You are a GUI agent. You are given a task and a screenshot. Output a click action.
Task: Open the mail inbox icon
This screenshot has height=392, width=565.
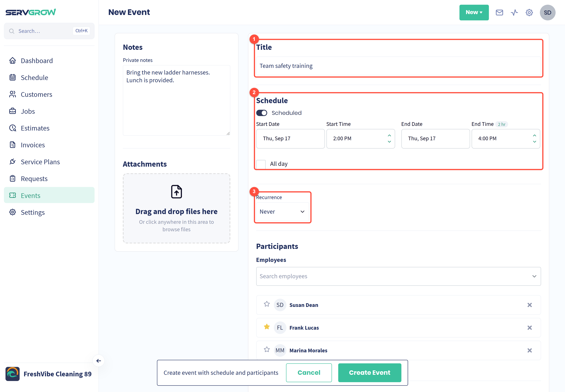(x=499, y=13)
